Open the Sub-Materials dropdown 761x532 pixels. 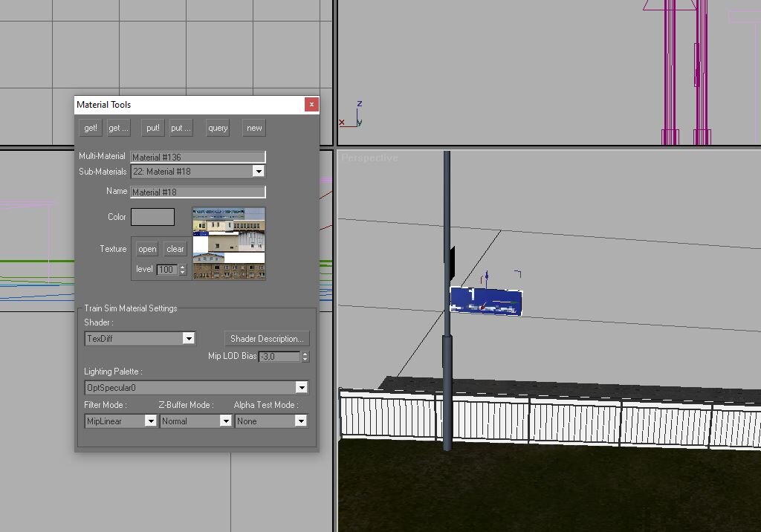coord(258,172)
